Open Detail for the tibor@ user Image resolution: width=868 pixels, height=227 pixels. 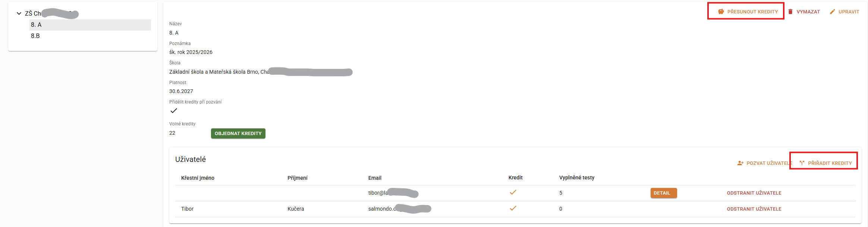663,193
